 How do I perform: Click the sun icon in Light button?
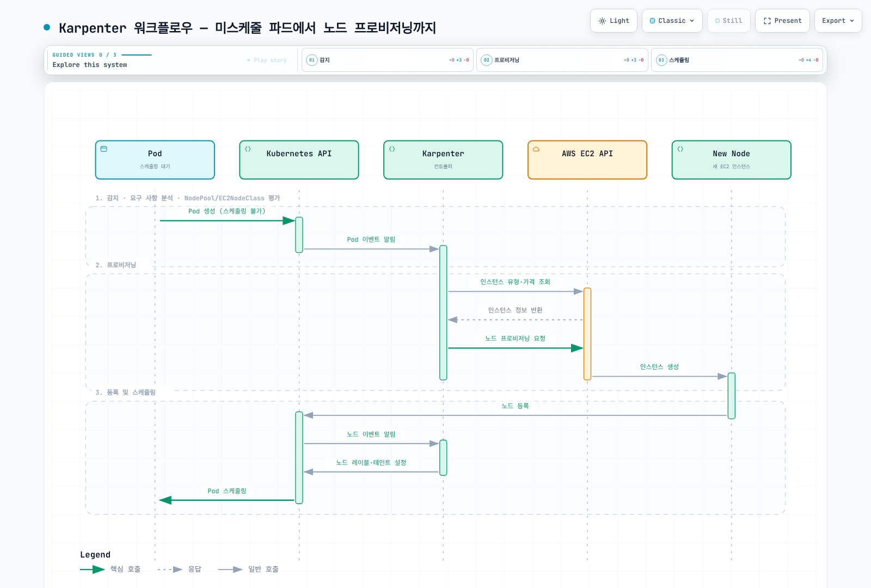602,21
